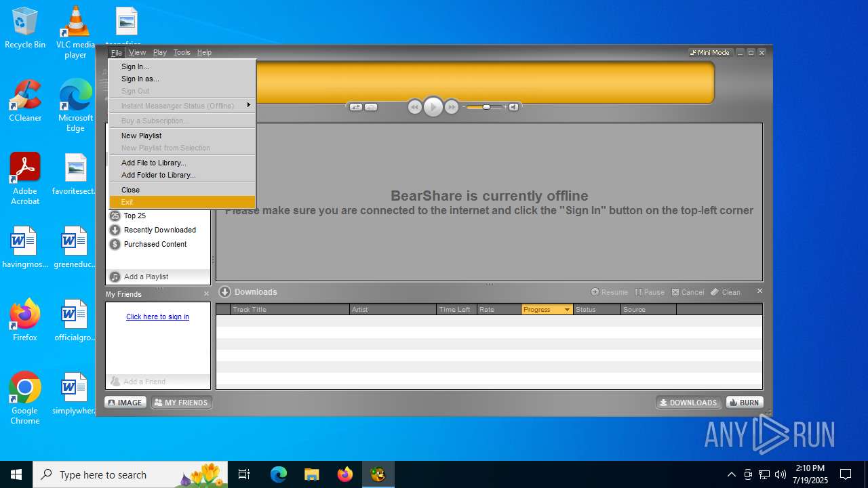Toggle shuffle playback button
Screen dimensions: 868x488
click(x=355, y=107)
